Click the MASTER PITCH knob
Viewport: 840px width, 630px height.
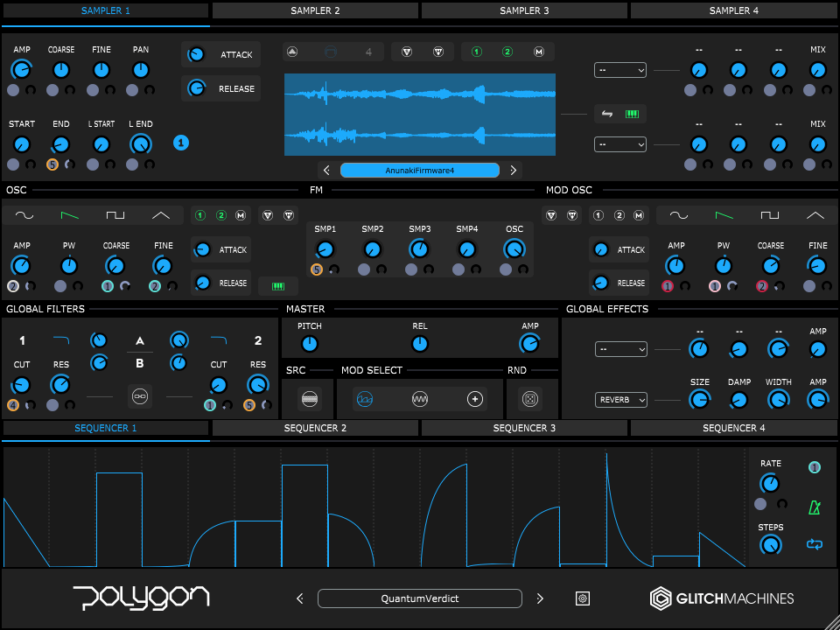coord(310,344)
